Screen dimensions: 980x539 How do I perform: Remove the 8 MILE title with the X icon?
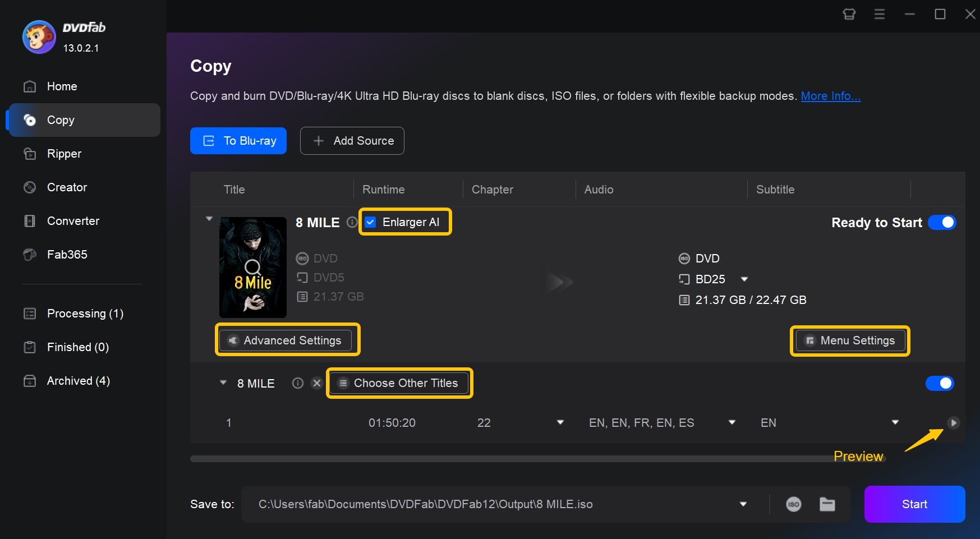coord(317,383)
